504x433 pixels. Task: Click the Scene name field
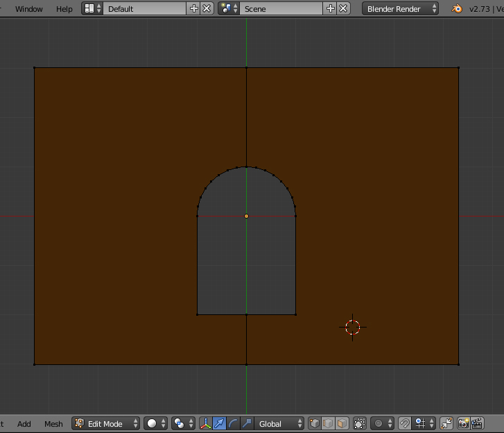pyautogui.click(x=281, y=9)
